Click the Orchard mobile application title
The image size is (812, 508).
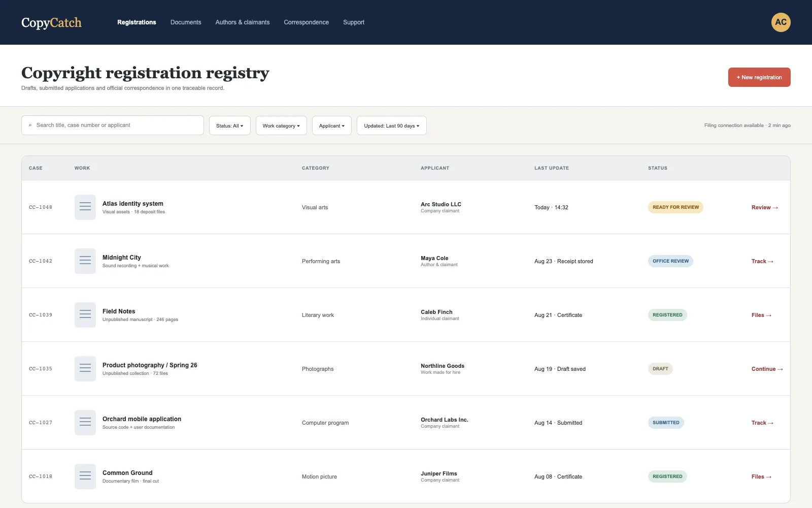coord(142,419)
